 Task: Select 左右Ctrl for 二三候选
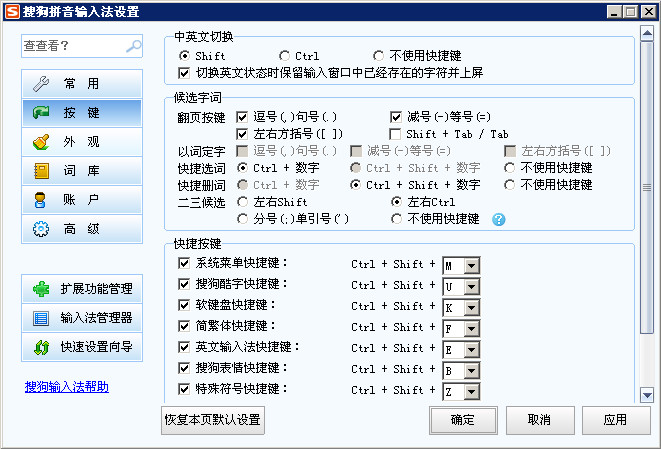[396, 202]
